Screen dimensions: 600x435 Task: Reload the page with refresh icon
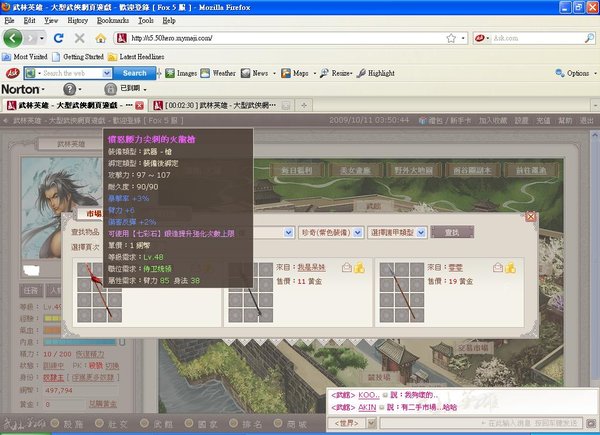[x=59, y=38]
